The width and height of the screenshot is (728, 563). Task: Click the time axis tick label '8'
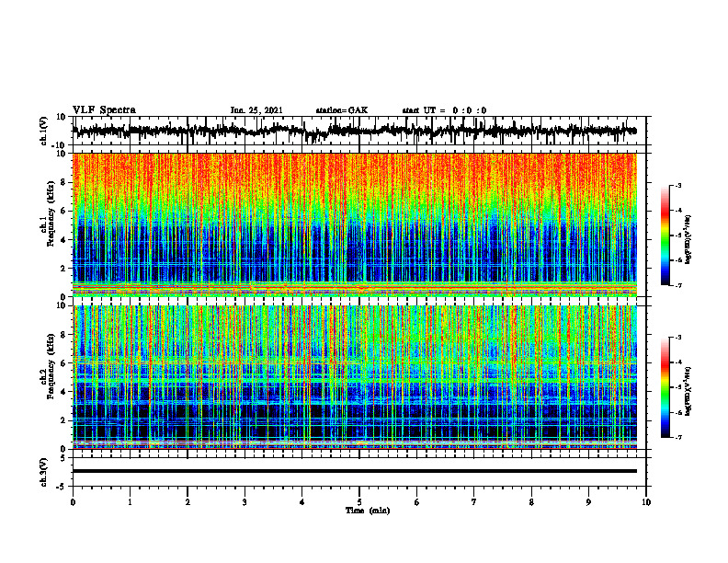point(531,502)
